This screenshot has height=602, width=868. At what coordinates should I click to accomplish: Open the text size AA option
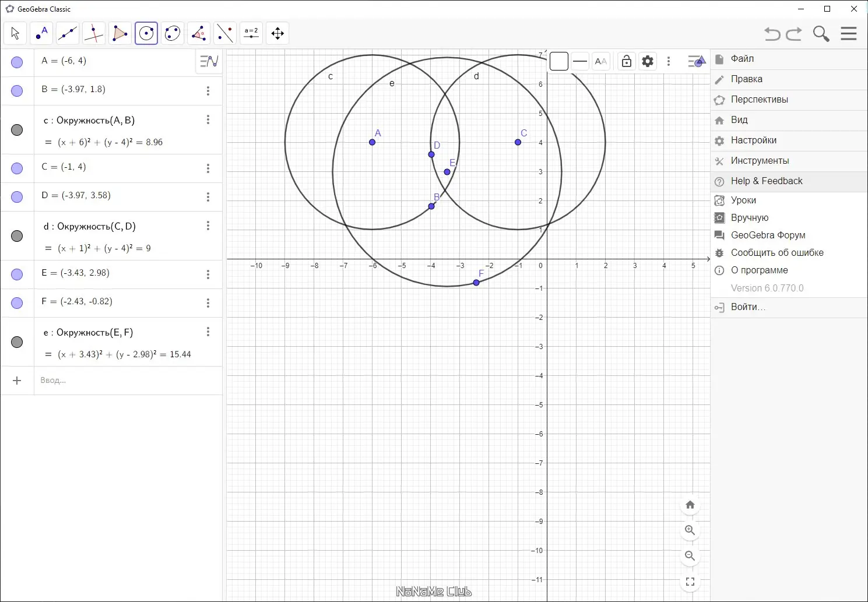point(601,61)
